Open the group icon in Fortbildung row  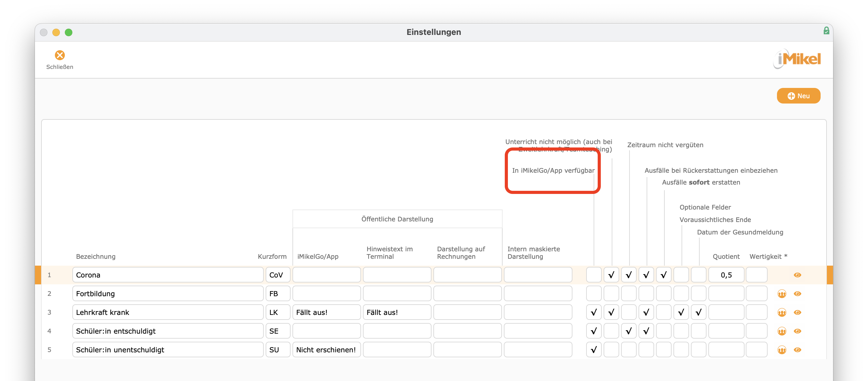781,294
